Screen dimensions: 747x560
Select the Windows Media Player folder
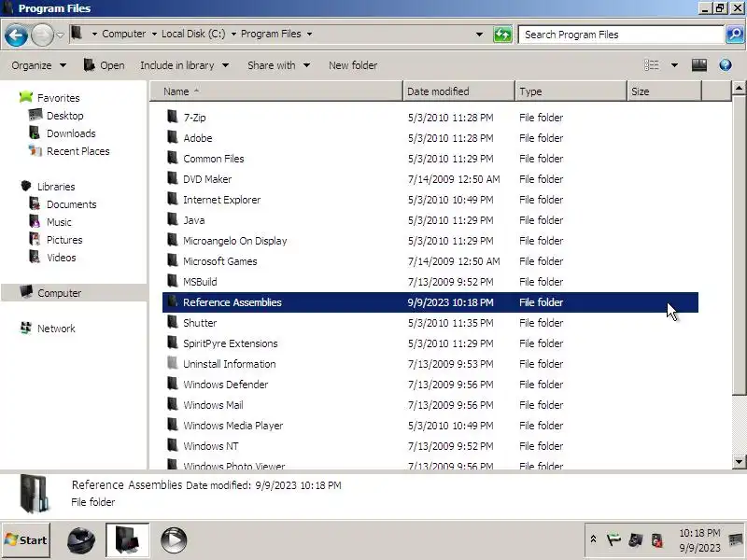coord(430,426)
